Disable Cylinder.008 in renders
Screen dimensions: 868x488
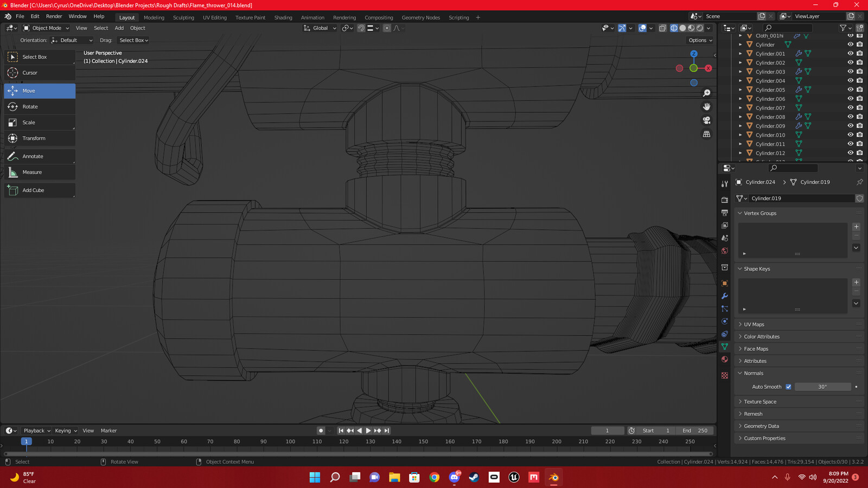pos(859,117)
